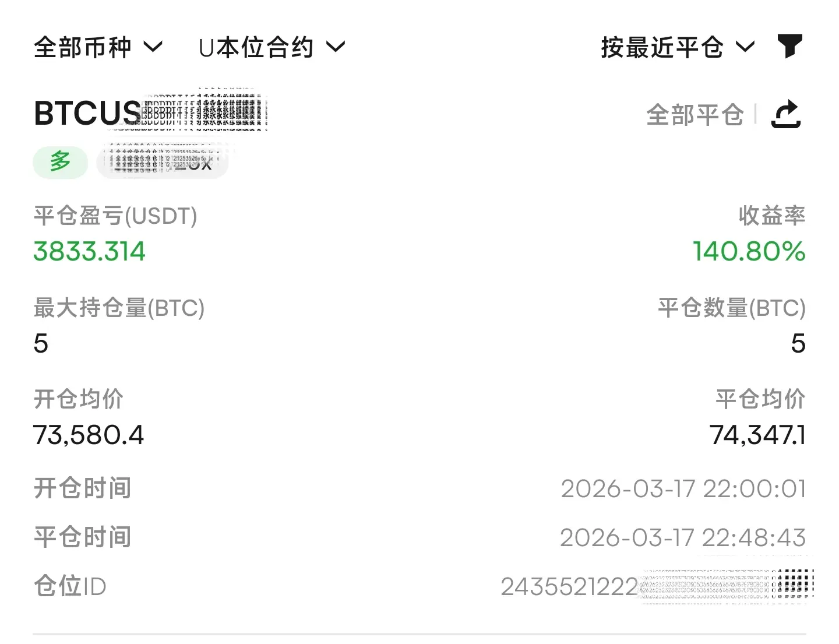Select the 2026-03-17 22:00:01 open time
Viewport: 839px width, 644px height.
pos(683,489)
